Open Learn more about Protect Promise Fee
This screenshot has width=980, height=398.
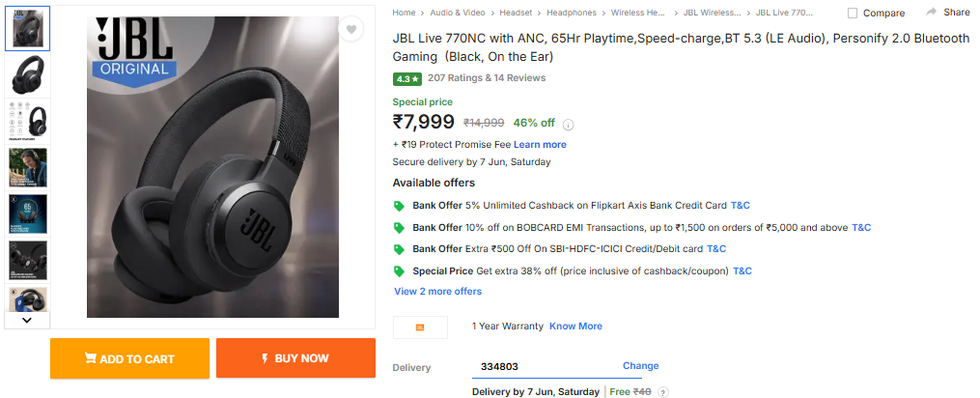(x=540, y=145)
